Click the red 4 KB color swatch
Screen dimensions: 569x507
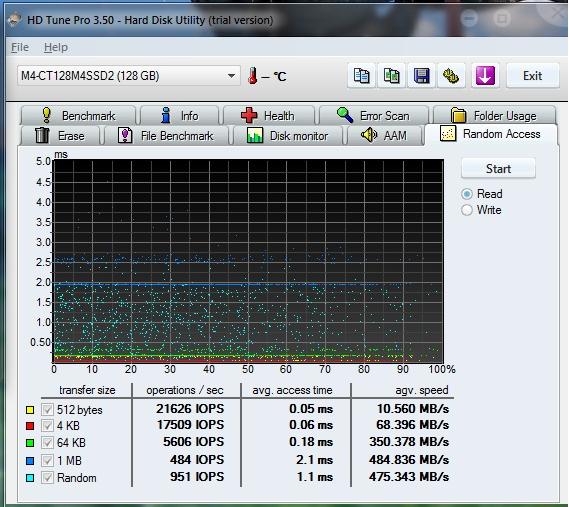click(30, 426)
